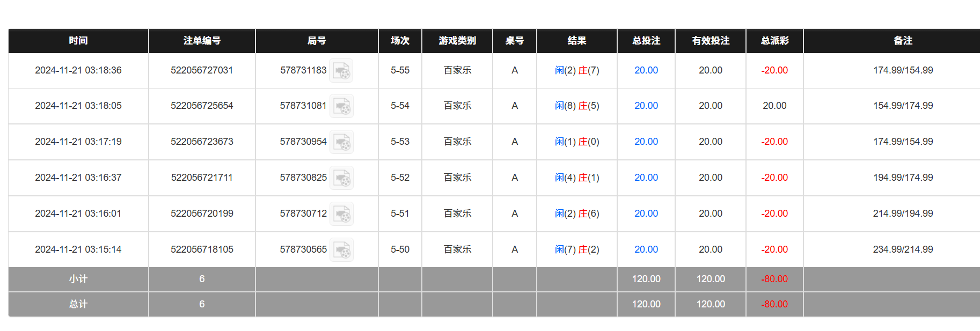This screenshot has height=331, width=980.
Task: Click the 时间 column header
Action: [78, 41]
